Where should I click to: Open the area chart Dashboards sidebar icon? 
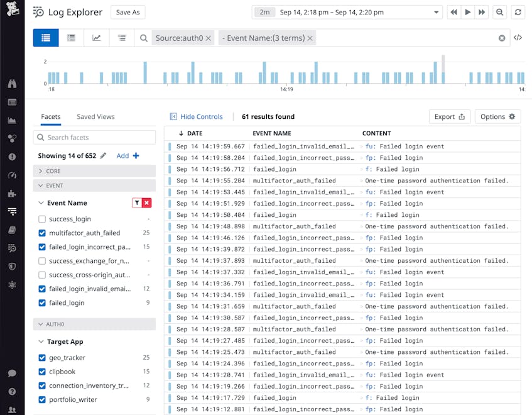[12, 120]
